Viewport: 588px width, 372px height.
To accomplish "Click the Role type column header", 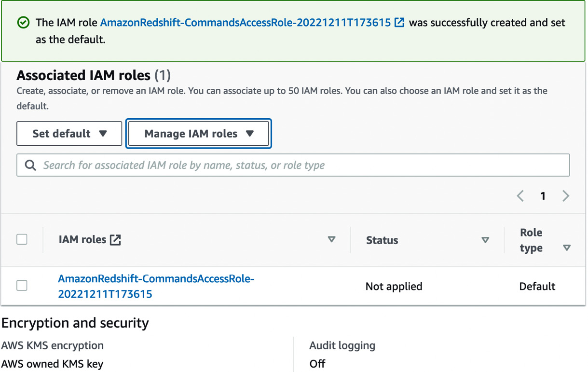I will point(531,240).
